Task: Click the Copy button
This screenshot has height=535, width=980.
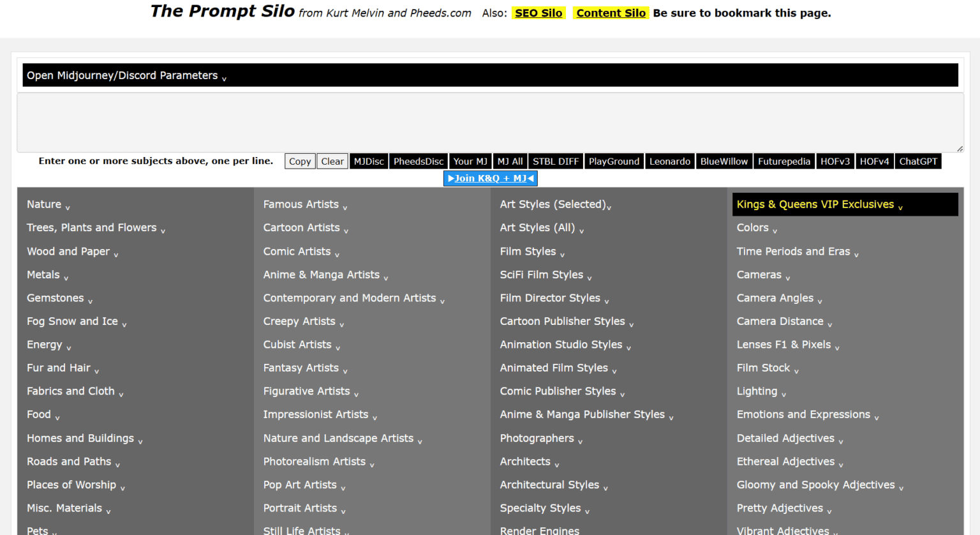Action: point(300,162)
